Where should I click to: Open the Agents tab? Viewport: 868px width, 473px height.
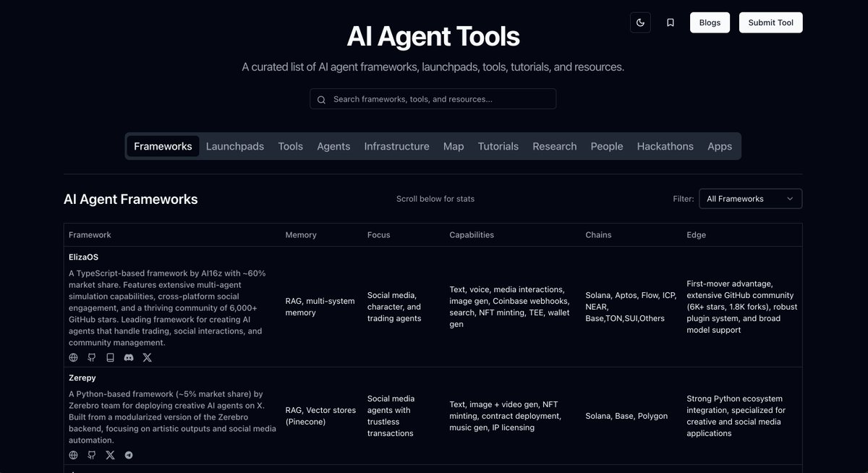333,146
